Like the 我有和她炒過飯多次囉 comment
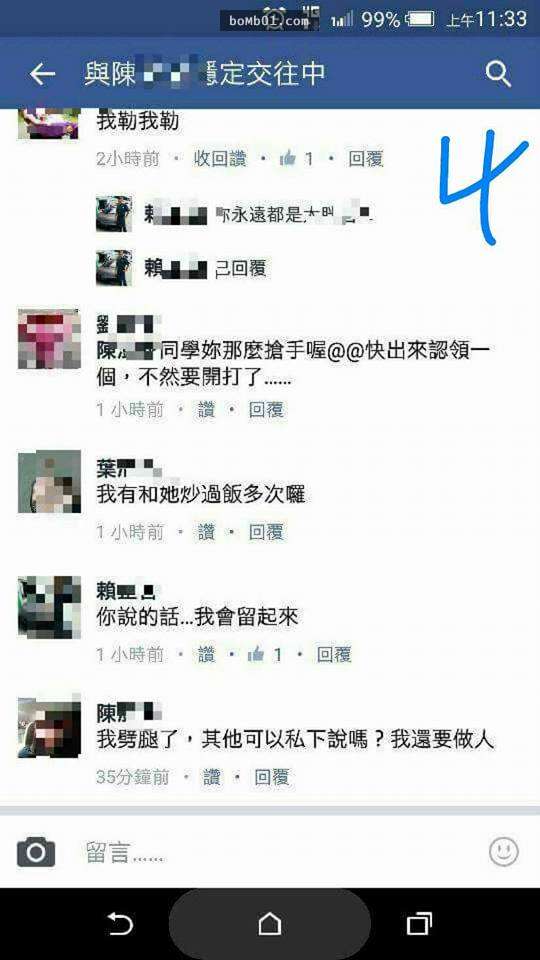The height and width of the screenshot is (960, 540). (x=206, y=533)
